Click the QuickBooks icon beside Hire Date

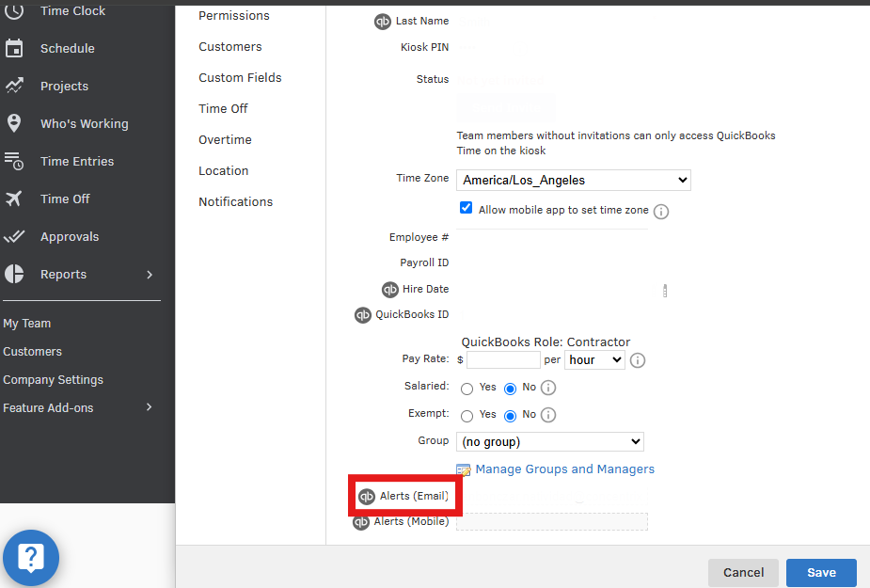tap(390, 289)
